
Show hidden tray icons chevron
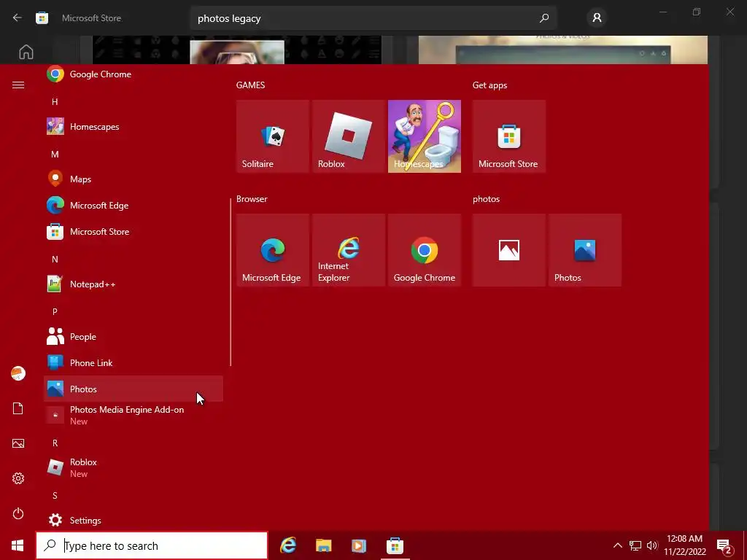pos(617,545)
